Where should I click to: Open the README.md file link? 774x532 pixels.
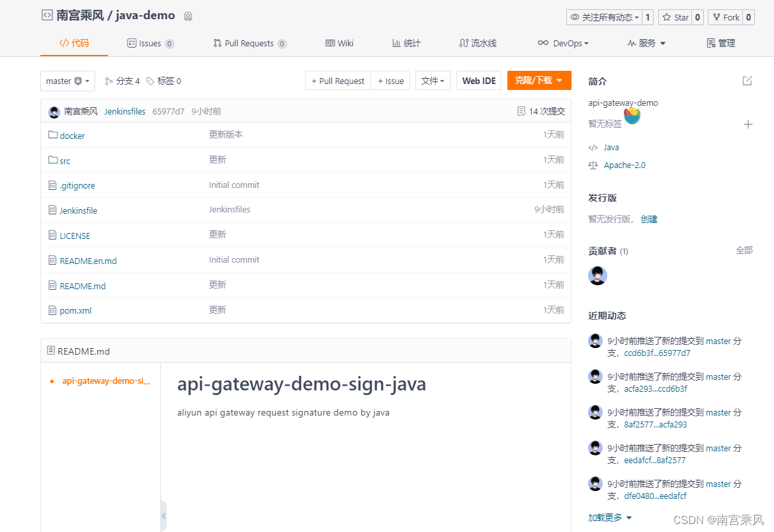(83, 286)
